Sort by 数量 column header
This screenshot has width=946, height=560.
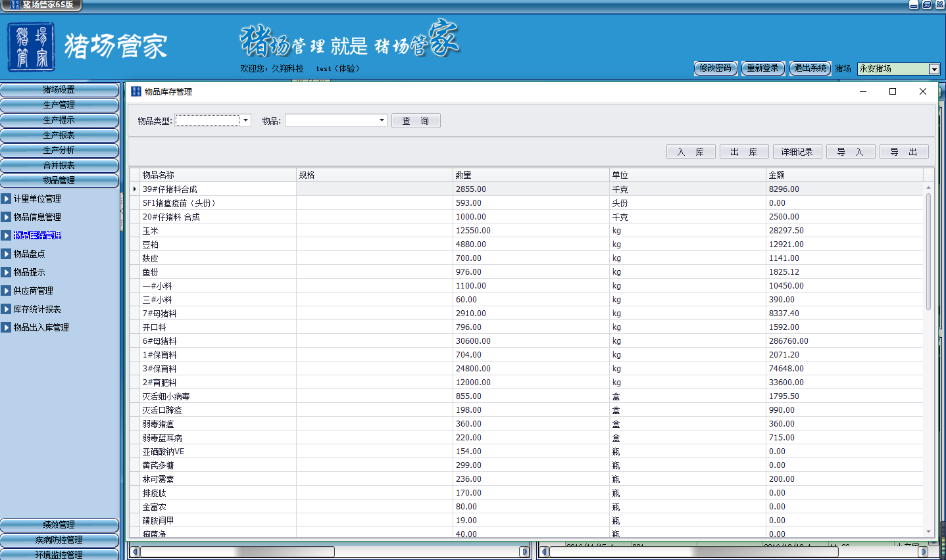(x=531, y=175)
